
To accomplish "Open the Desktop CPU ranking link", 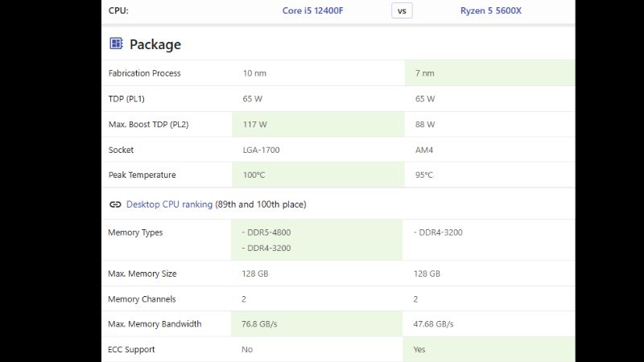I will pos(169,204).
